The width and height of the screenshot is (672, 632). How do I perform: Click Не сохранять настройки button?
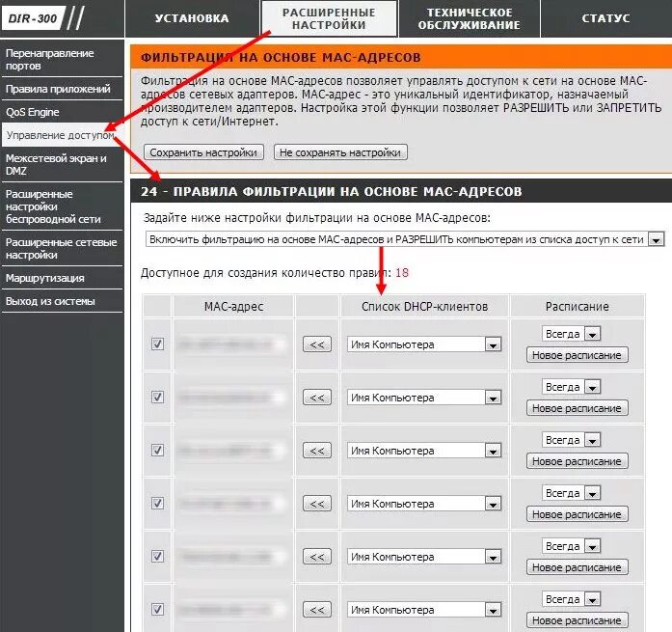pyautogui.click(x=340, y=152)
